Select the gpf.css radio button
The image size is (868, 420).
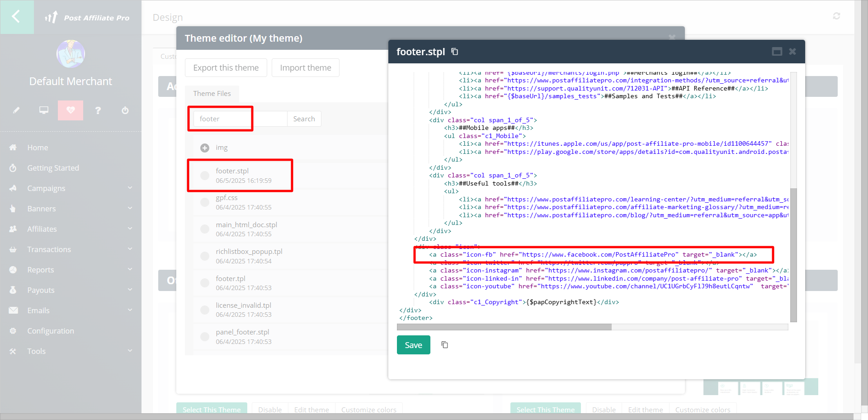(x=205, y=202)
